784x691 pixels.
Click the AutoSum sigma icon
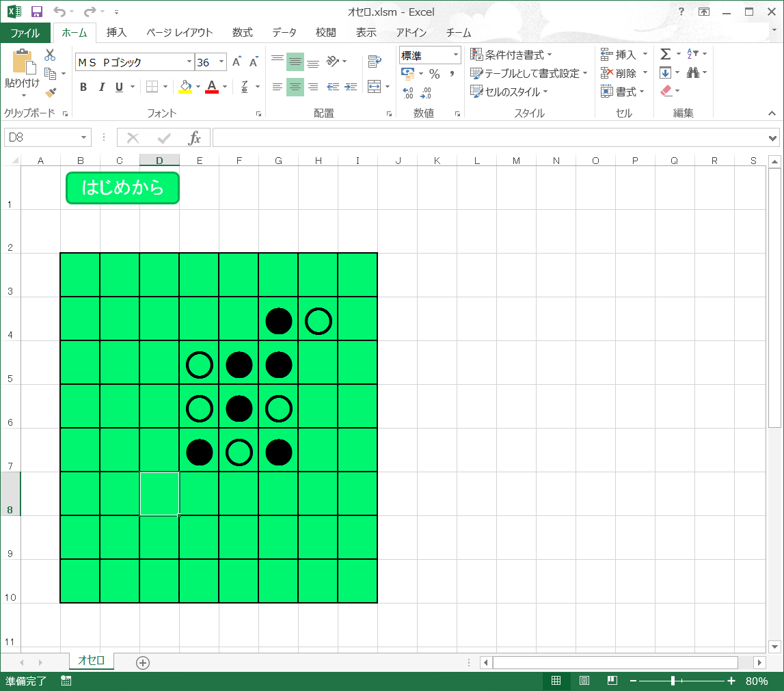pyautogui.click(x=665, y=54)
